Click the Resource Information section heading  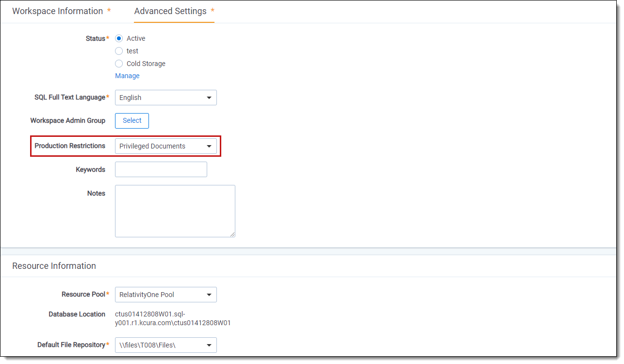point(54,266)
